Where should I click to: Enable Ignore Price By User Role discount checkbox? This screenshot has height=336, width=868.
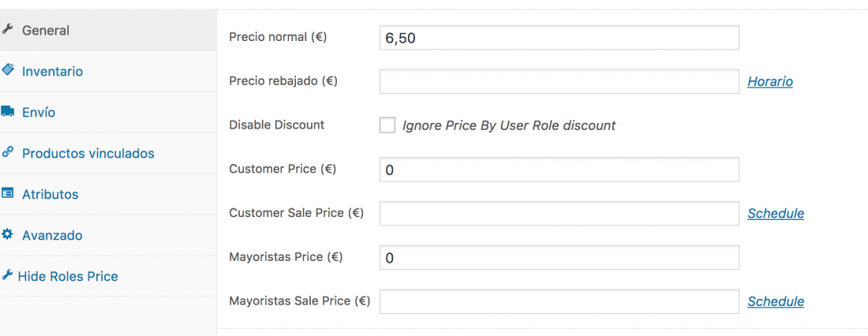point(387,125)
